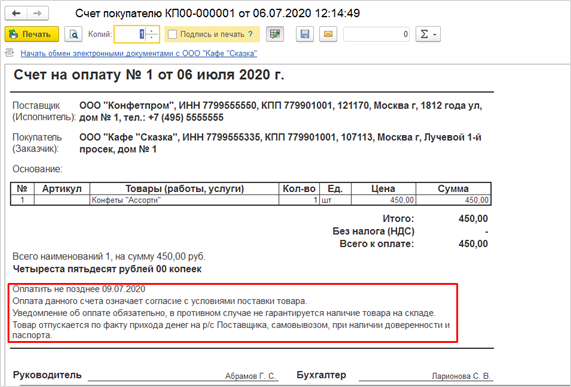The height and width of the screenshot is (387, 571).
Task: Open Начать обмен электронными документами link
Action: [x=139, y=54]
